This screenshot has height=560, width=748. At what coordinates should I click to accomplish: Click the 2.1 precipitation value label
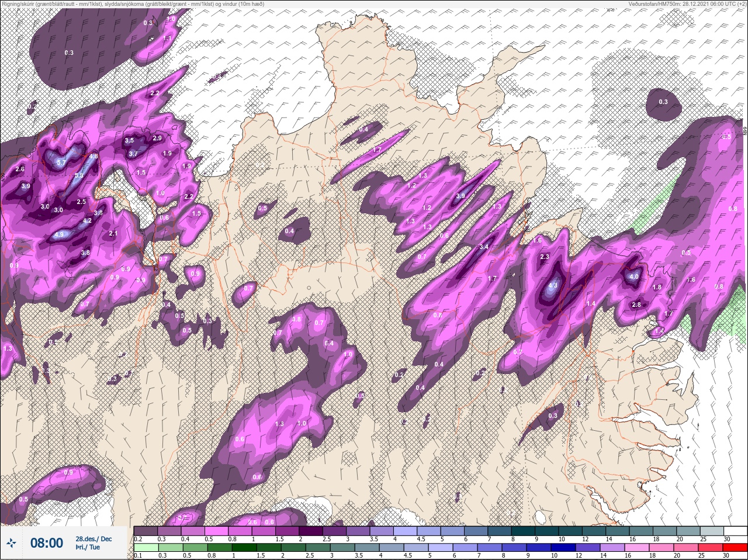[113, 233]
